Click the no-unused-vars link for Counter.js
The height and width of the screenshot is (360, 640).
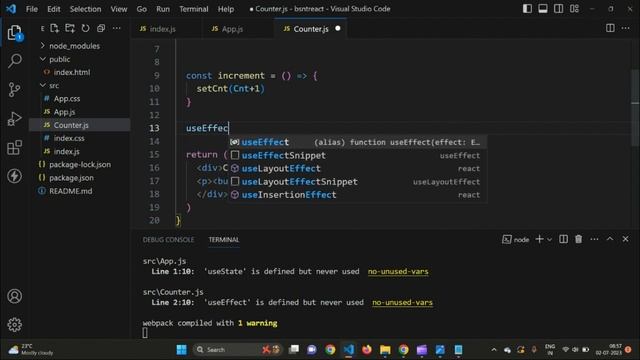(402, 302)
